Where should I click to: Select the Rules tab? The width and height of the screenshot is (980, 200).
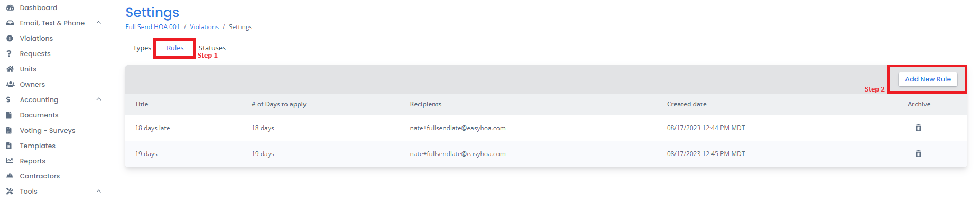[x=175, y=48]
